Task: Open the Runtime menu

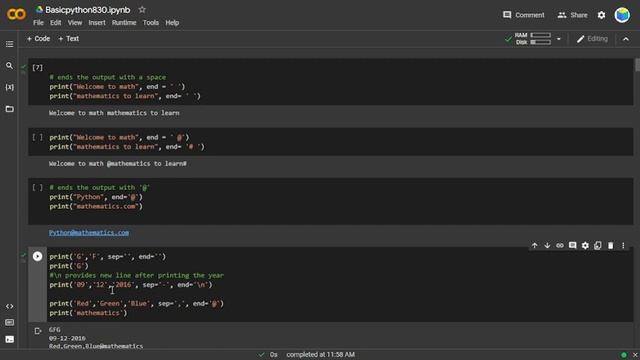Action: tap(124, 23)
